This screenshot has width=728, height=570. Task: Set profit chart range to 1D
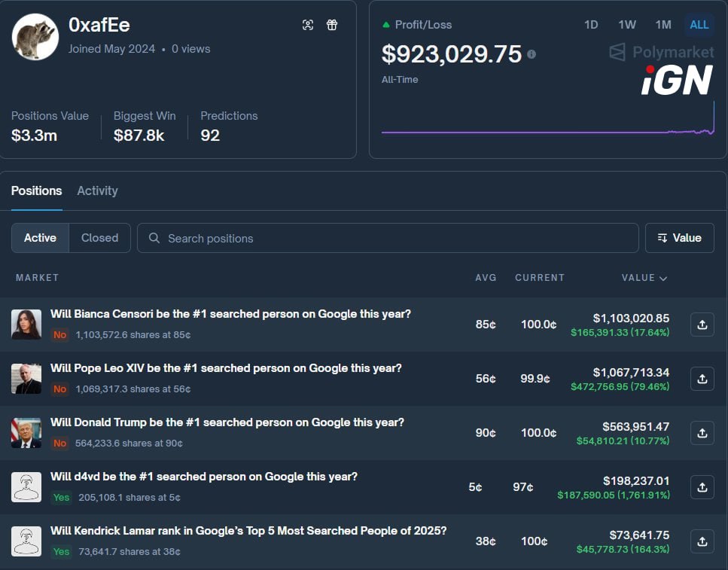pos(591,25)
